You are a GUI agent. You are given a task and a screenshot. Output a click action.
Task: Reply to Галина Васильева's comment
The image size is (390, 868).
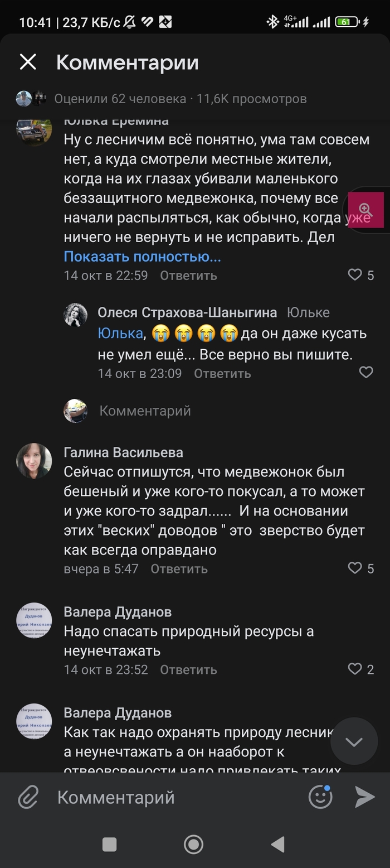[179, 569]
